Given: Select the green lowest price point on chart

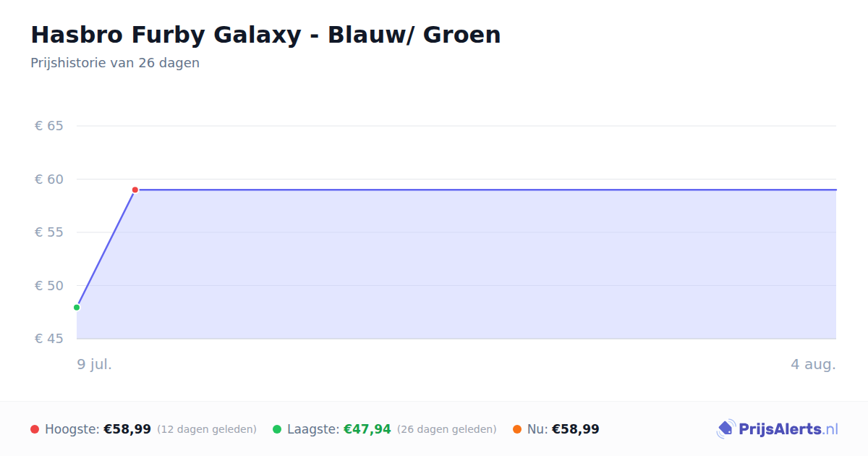Looking at the screenshot, I should [x=77, y=308].
